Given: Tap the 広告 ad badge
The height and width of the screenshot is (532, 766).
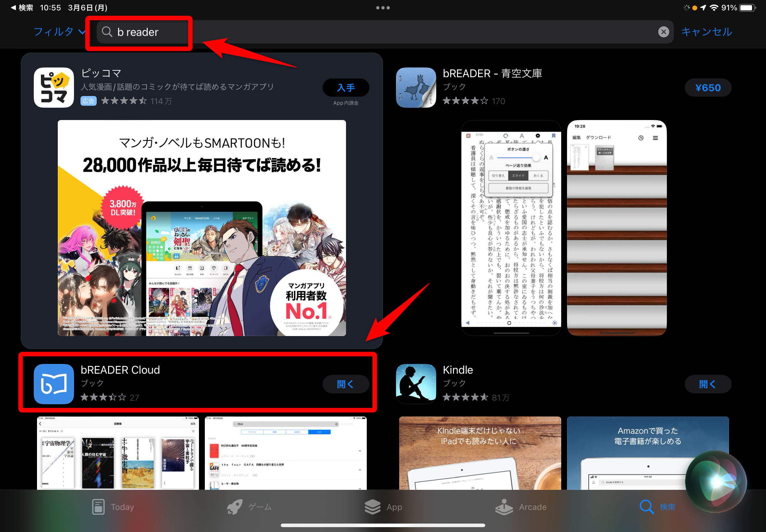Looking at the screenshot, I should [88, 101].
